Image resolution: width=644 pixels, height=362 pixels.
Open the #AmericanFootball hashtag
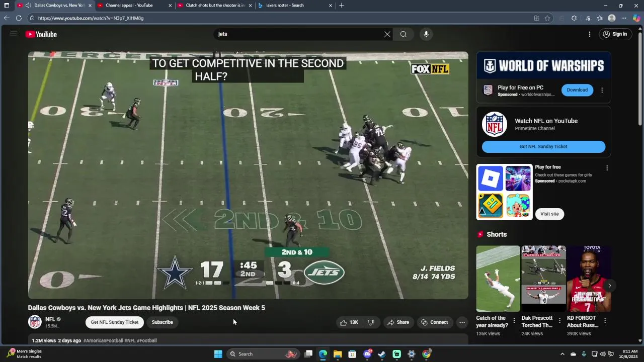103,340
